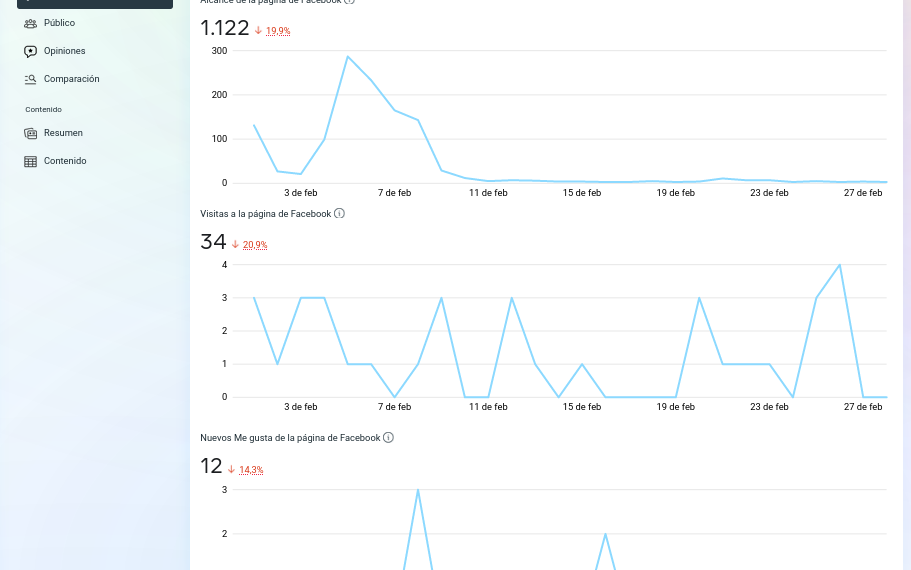Screen dimensions: 911x570
Task: Click the Comparación search-list icon
Action: click(30, 80)
